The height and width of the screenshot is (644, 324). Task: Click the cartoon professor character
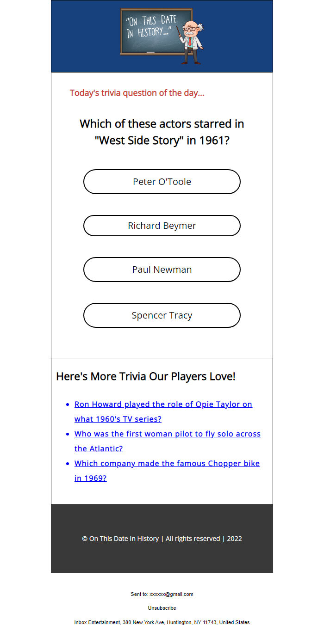pos(193,42)
